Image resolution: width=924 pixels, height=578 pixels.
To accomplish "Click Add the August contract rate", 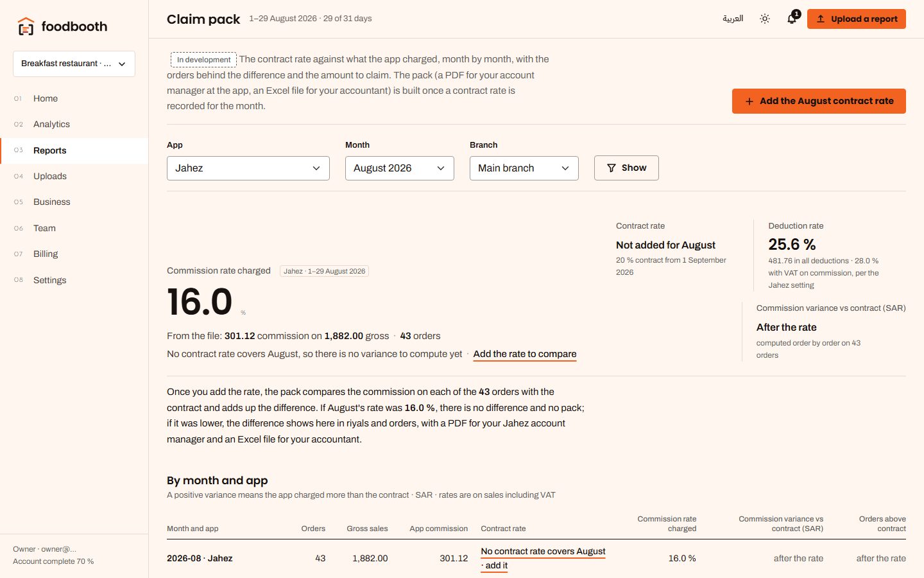I will coord(819,101).
